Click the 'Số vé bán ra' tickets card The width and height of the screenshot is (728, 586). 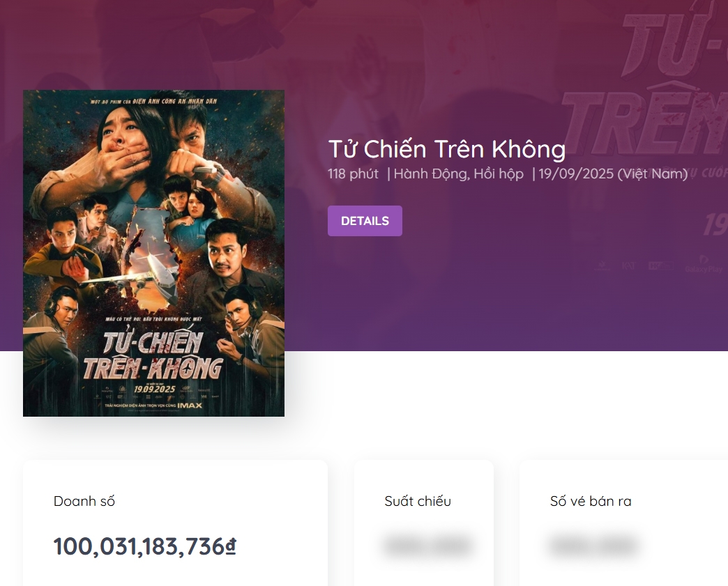click(623, 523)
